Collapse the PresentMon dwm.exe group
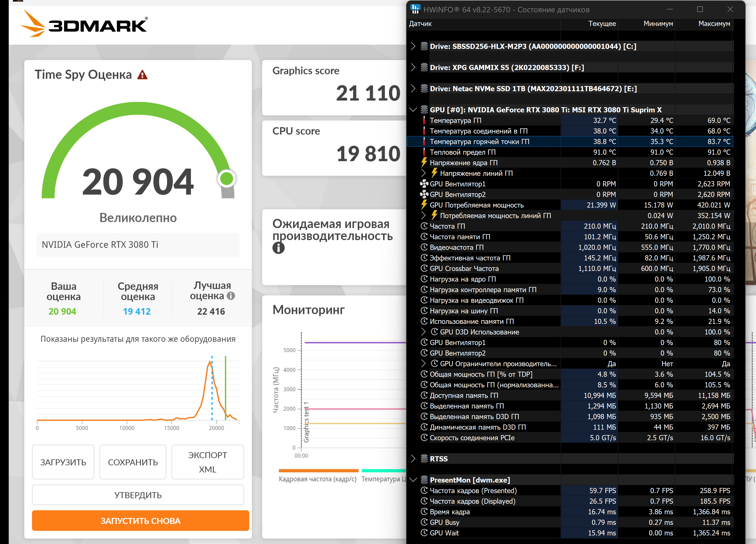This screenshot has height=544, width=756. (x=413, y=480)
